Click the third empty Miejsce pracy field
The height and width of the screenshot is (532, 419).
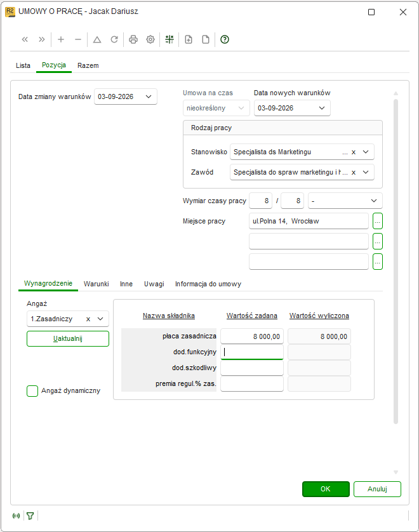coord(309,262)
